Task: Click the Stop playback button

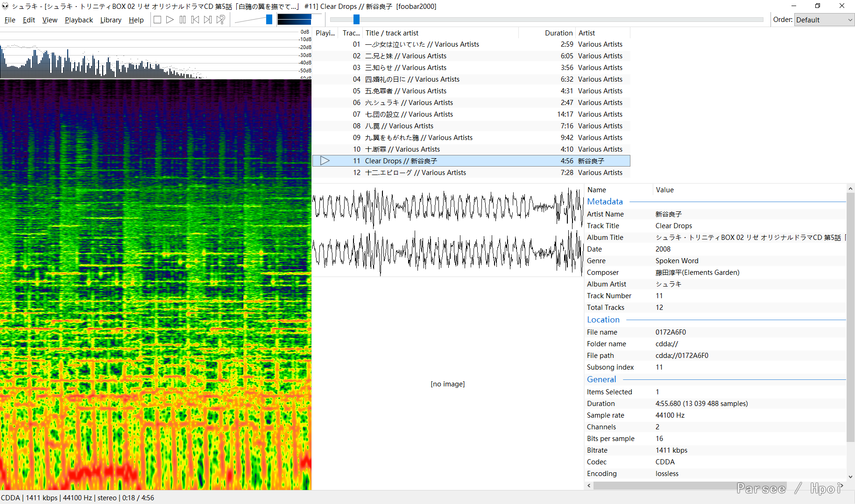Action: pos(157,20)
